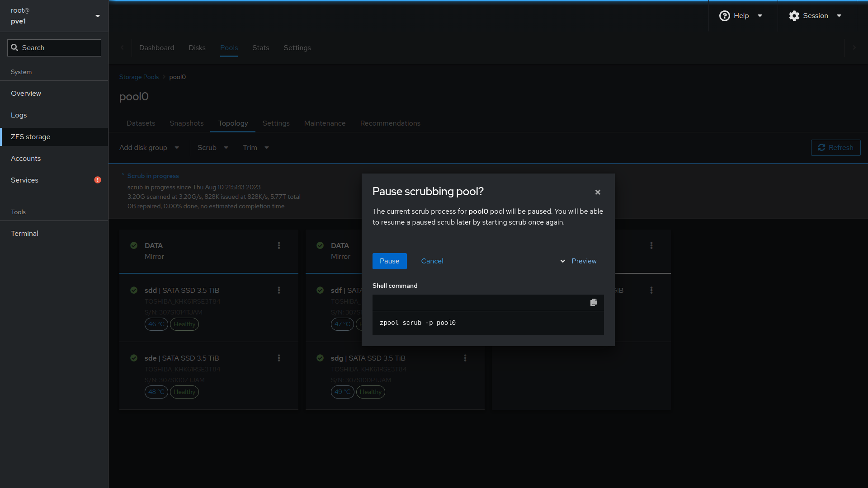The image size is (868, 488).
Task: Click the Refresh button
Action: pyautogui.click(x=835, y=148)
